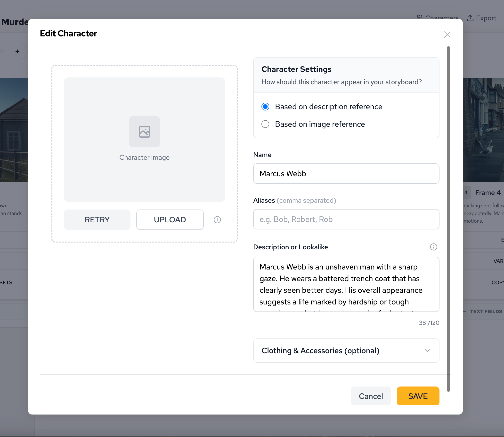Select Based on image reference option

pyautogui.click(x=265, y=124)
